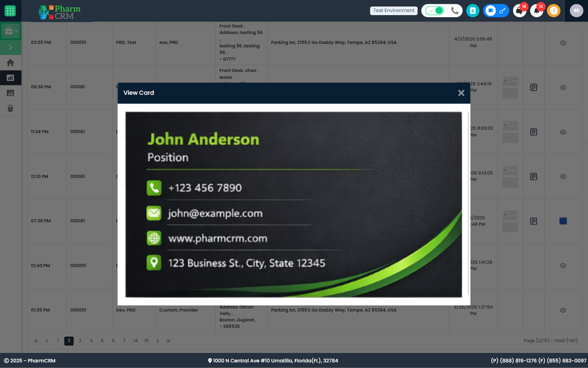
Task: Go to Home in sidebar
Action: pyautogui.click(x=11, y=63)
